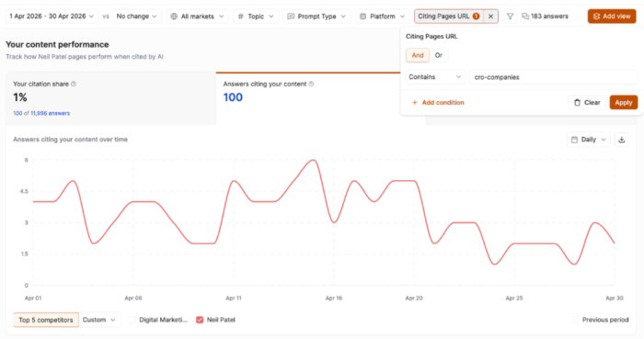Open the All markets dropdown
The image size is (644, 339).
point(198,17)
